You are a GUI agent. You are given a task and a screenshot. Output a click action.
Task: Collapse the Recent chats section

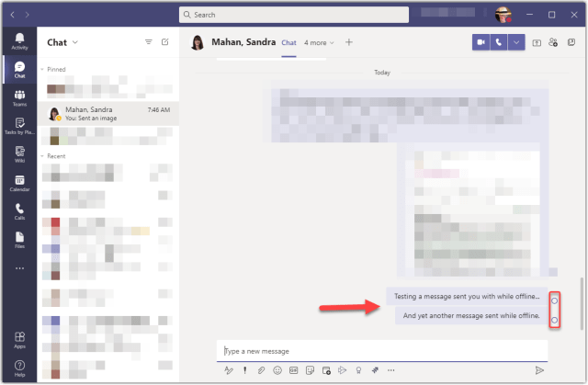(42, 155)
